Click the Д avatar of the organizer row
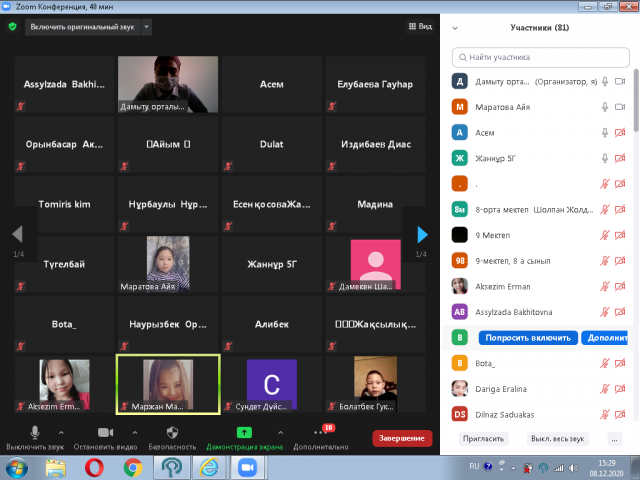640x480 pixels. (460, 81)
